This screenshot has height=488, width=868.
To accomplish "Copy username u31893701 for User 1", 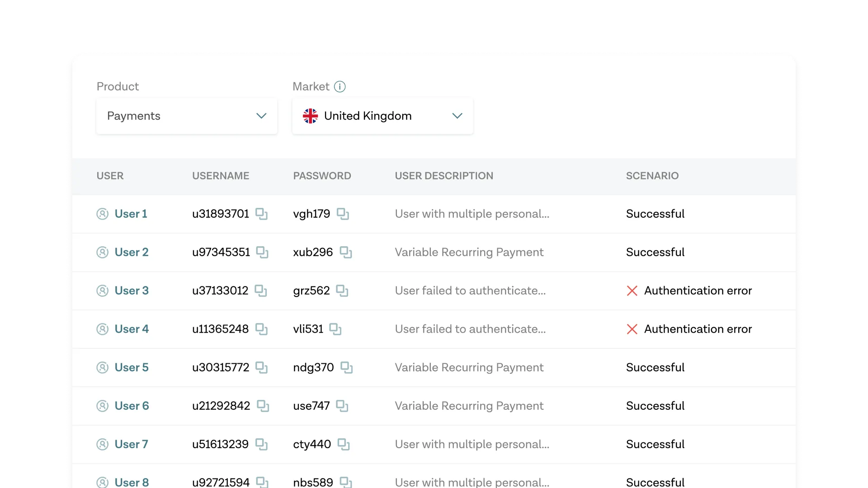I will point(261,214).
